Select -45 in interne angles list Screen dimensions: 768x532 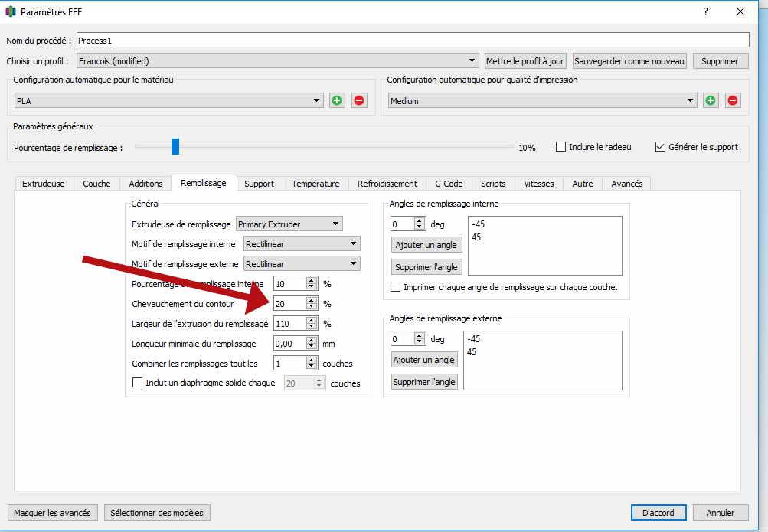coord(478,224)
